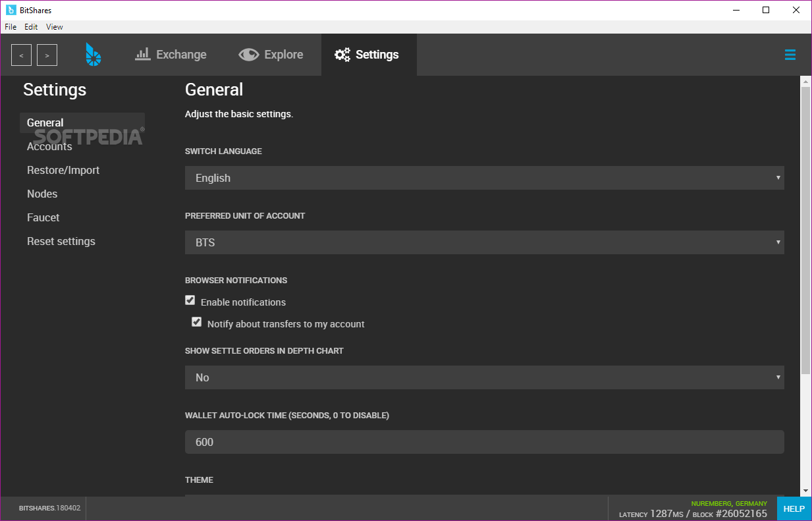Open the File menu
The height and width of the screenshot is (521, 812).
click(x=11, y=27)
